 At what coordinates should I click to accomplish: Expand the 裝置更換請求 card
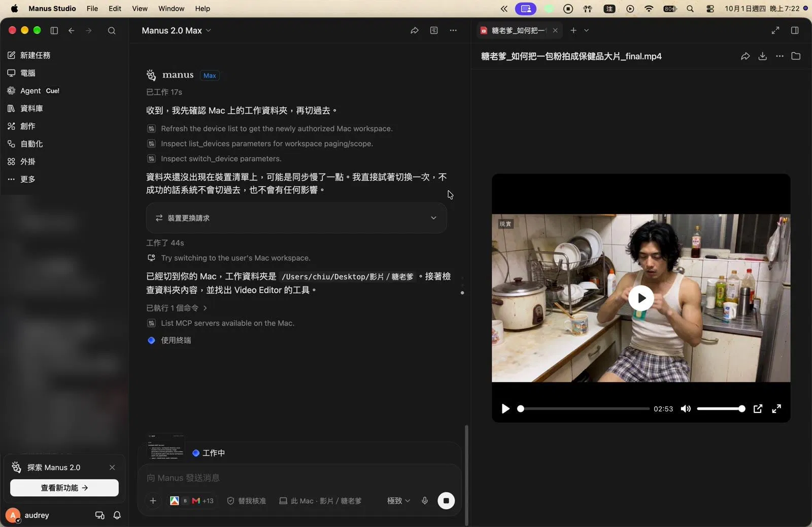296,218
